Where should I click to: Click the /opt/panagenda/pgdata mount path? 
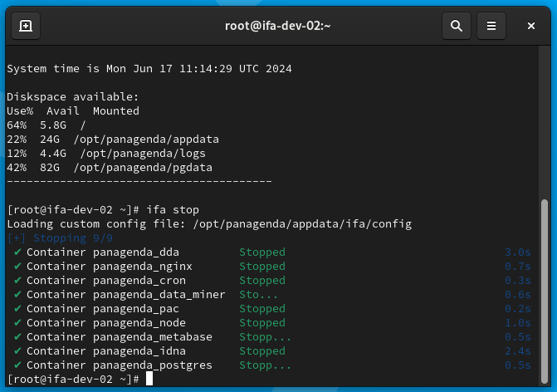pyautogui.click(x=143, y=168)
